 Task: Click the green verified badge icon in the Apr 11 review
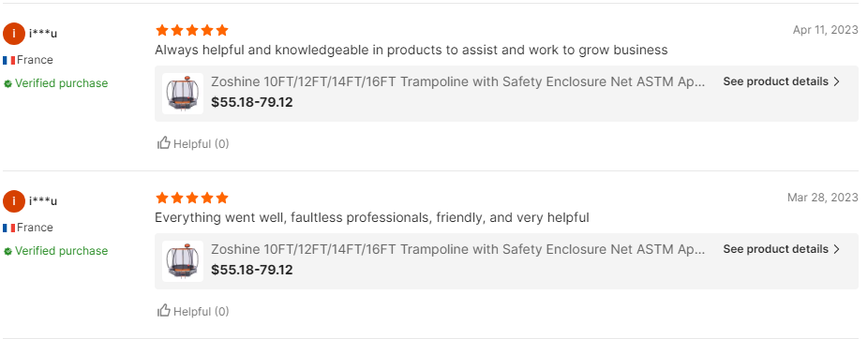tap(7, 84)
